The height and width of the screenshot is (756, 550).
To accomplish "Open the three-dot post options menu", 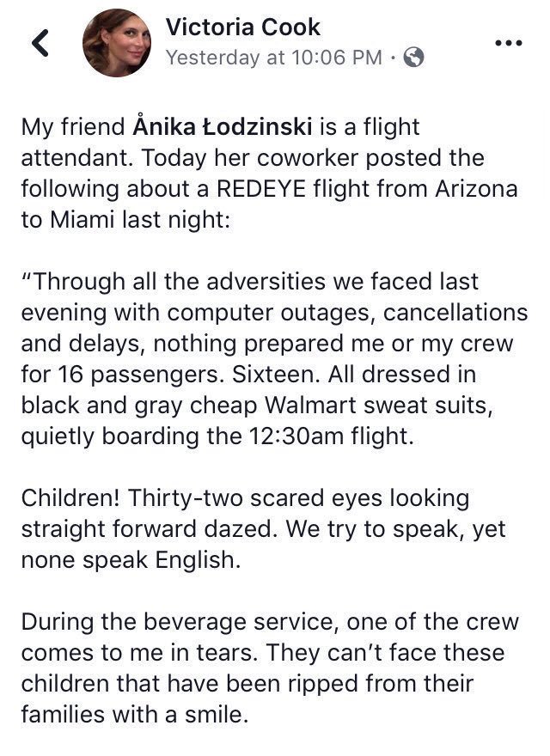I will point(509,43).
